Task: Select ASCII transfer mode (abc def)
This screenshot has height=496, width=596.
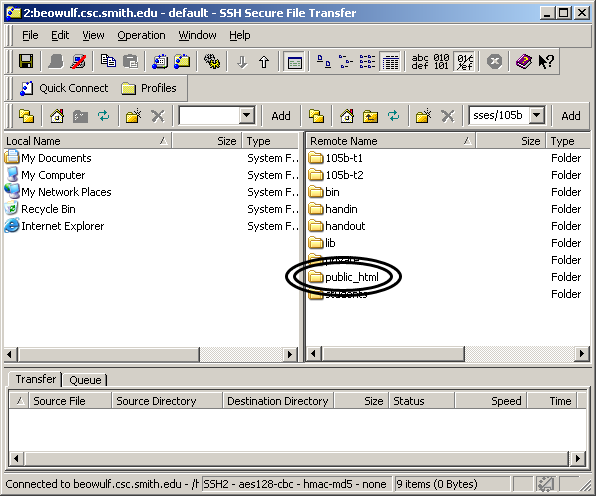Action: [x=420, y=61]
